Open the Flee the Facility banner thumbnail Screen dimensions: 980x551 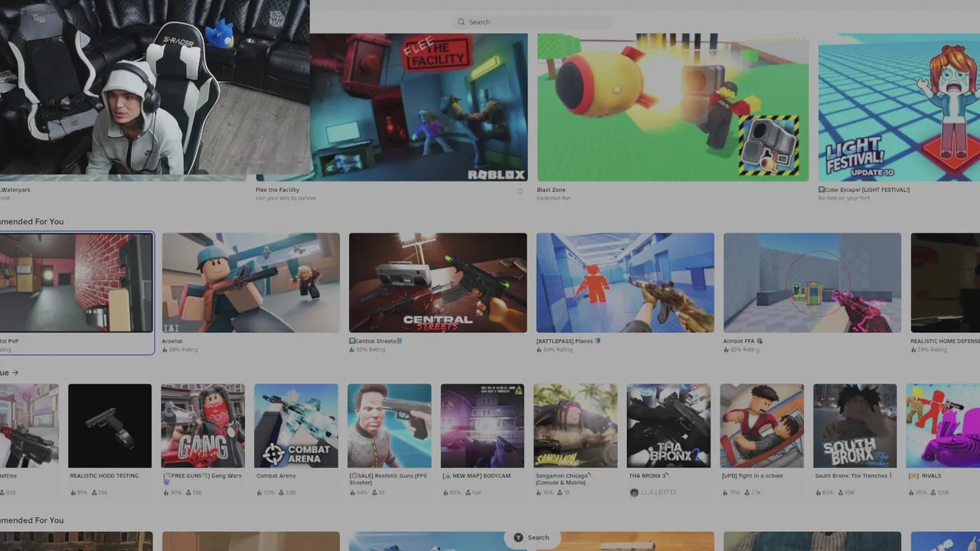tap(419, 107)
